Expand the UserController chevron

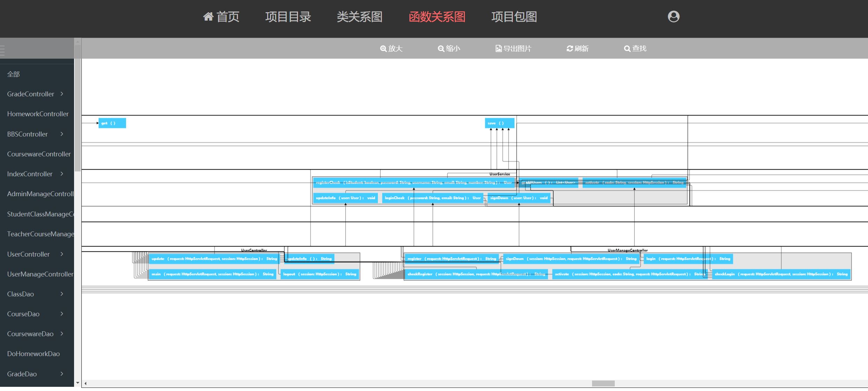pyautogui.click(x=62, y=254)
